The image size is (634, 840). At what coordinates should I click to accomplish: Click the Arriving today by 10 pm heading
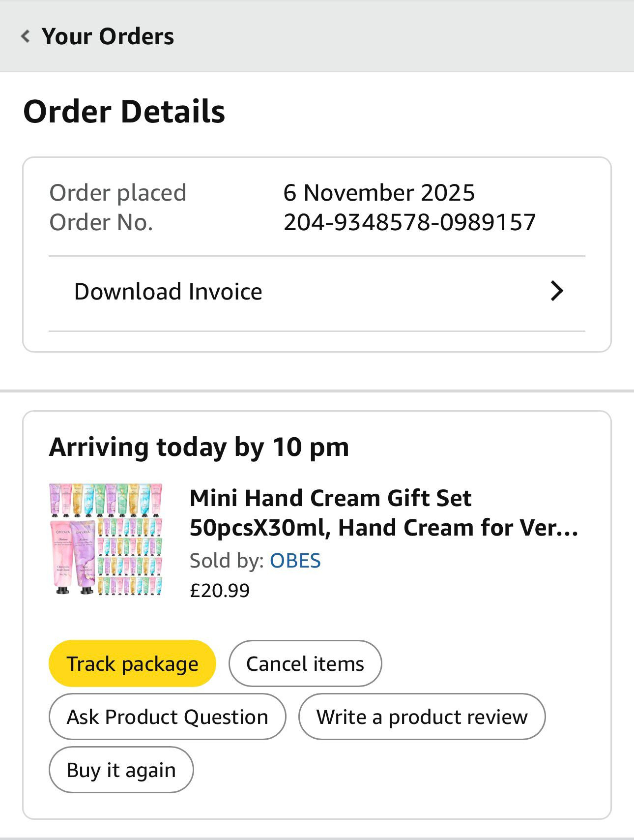tap(199, 448)
